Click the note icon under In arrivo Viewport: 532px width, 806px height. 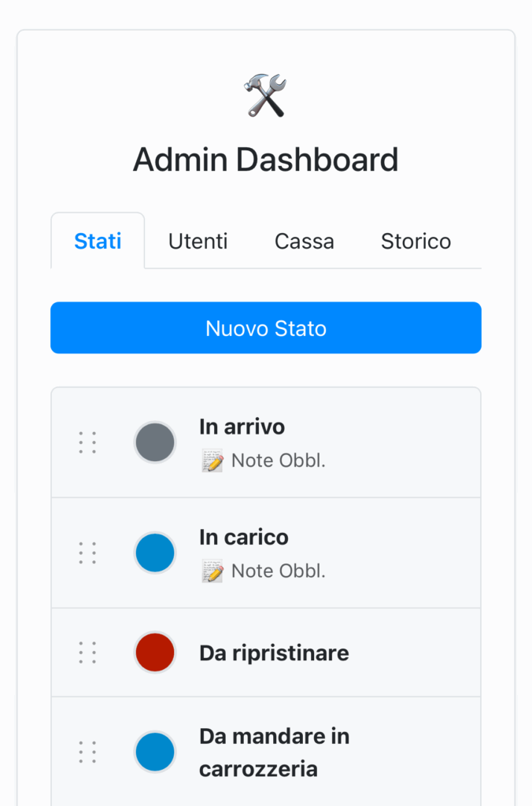coord(212,461)
